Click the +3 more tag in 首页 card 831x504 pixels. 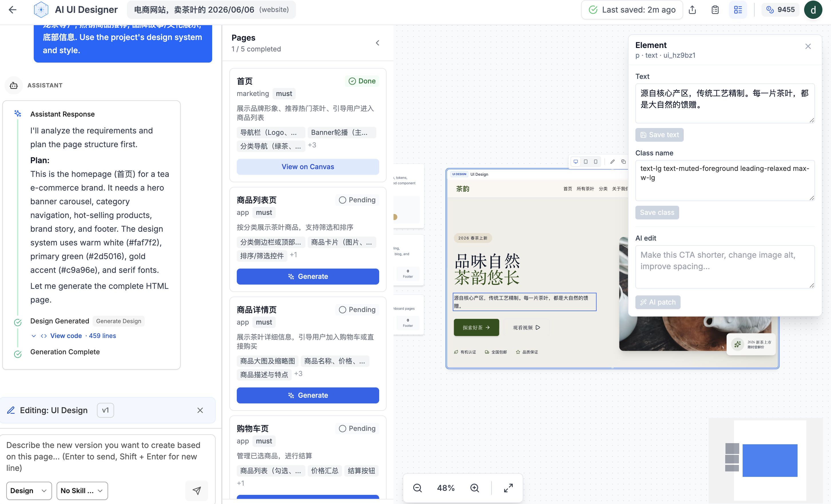pos(312,145)
